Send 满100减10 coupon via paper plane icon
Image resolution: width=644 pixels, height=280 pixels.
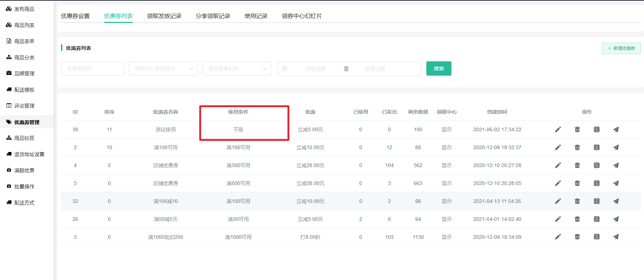(616, 201)
